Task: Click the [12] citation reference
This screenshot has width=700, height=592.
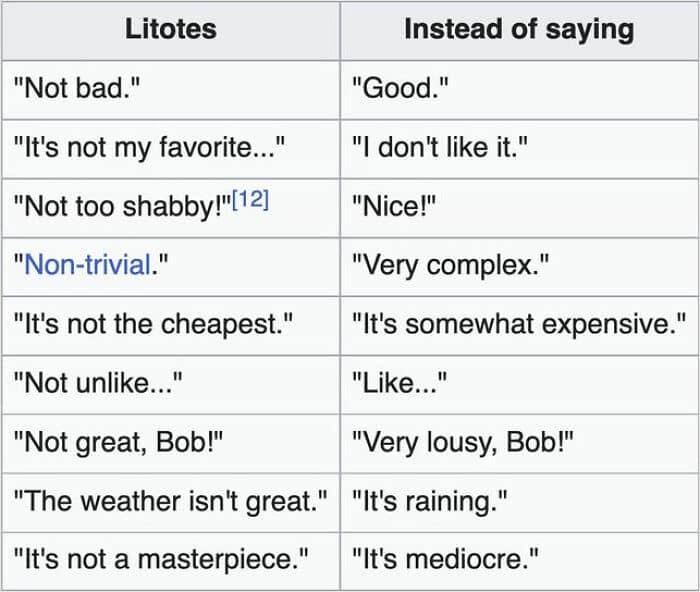Action: click(x=250, y=201)
